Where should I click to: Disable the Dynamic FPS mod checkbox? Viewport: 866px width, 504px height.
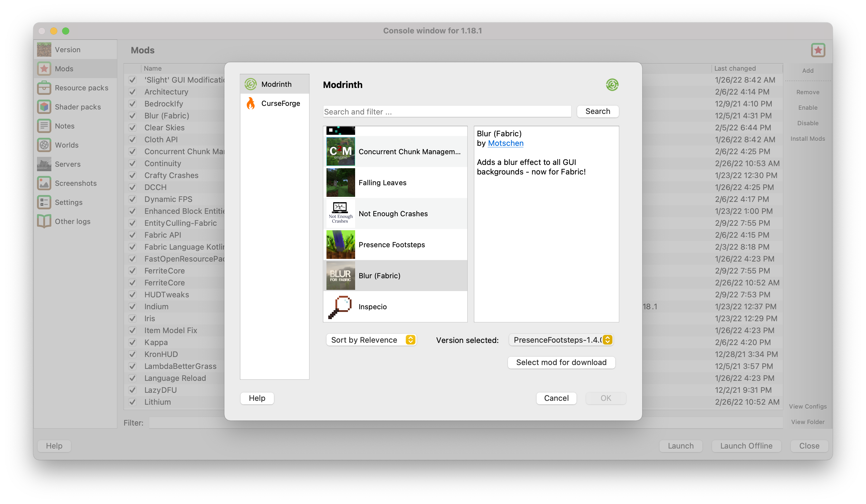(x=132, y=199)
